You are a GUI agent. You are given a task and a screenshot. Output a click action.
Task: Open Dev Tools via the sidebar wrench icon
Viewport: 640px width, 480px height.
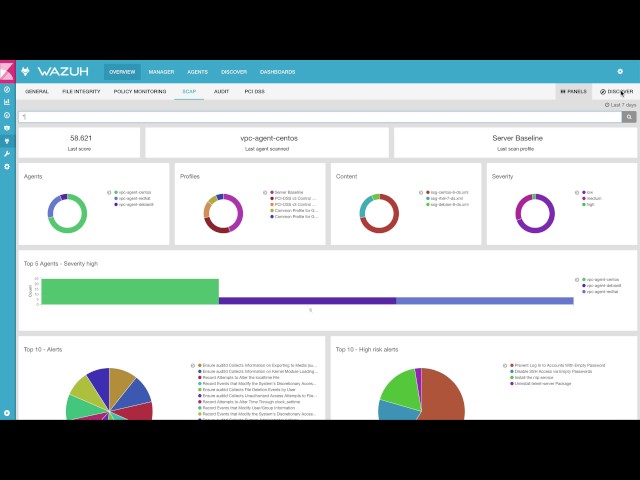[x=7, y=154]
